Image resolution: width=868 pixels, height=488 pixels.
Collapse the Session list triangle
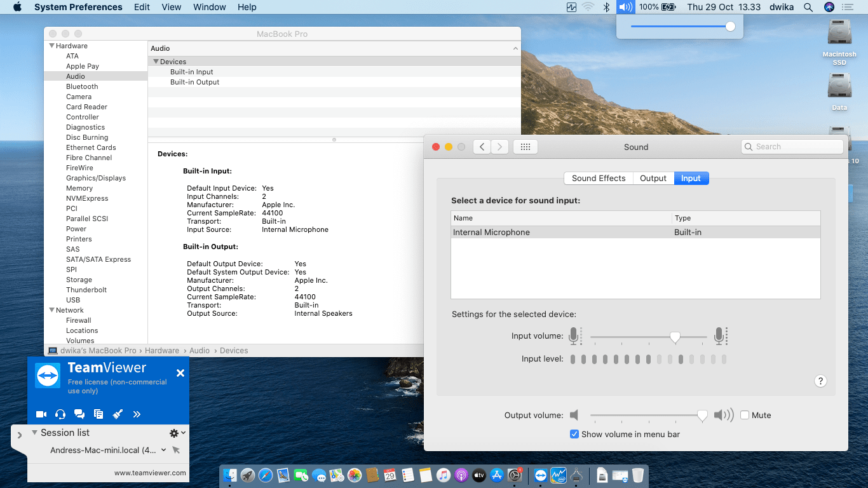click(34, 433)
